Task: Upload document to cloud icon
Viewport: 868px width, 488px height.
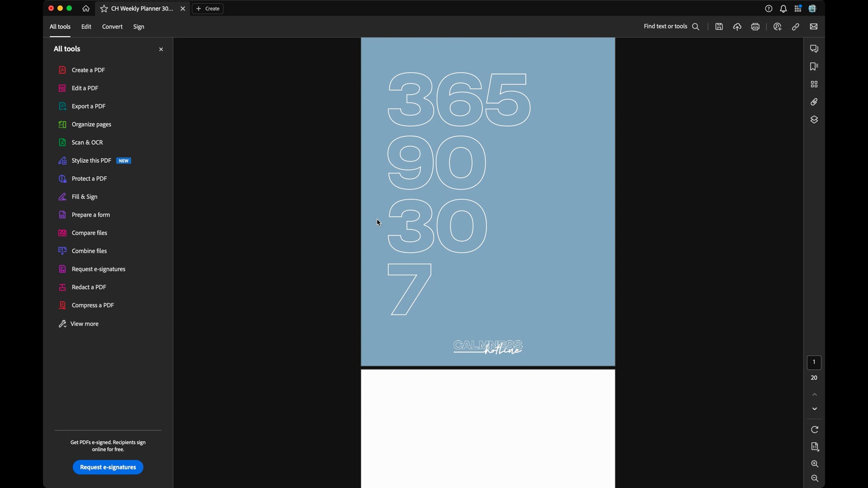Action: (x=737, y=27)
